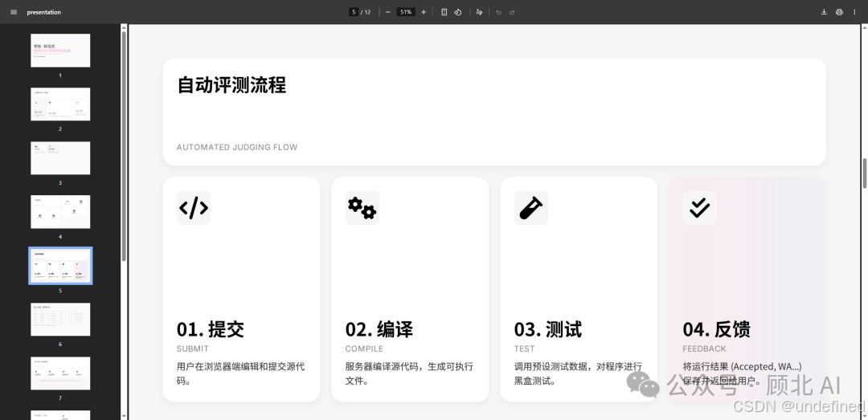Click the test tube icon
Screen dimensions: 868x420
click(531, 208)
